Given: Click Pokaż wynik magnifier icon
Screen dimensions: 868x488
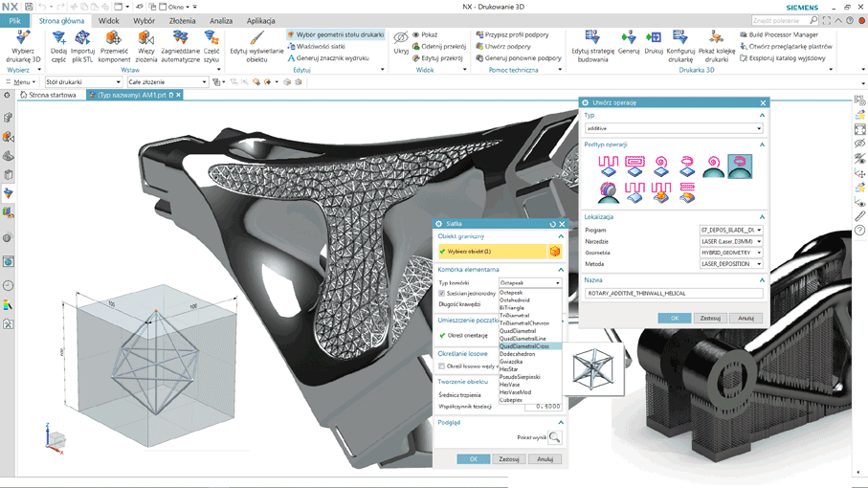Looking at the screenshot, I should (554, 437).
